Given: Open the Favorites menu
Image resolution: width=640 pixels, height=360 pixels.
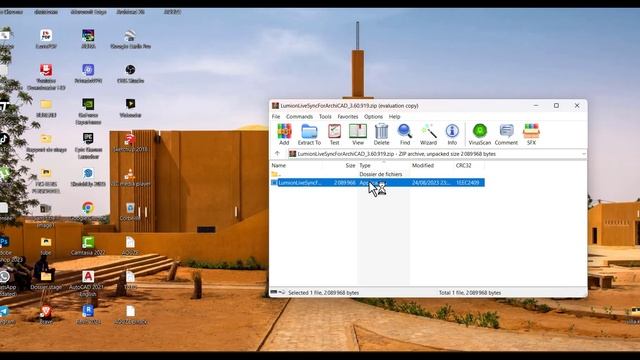Looking at the screenshot, I should [x=348, y=117].
